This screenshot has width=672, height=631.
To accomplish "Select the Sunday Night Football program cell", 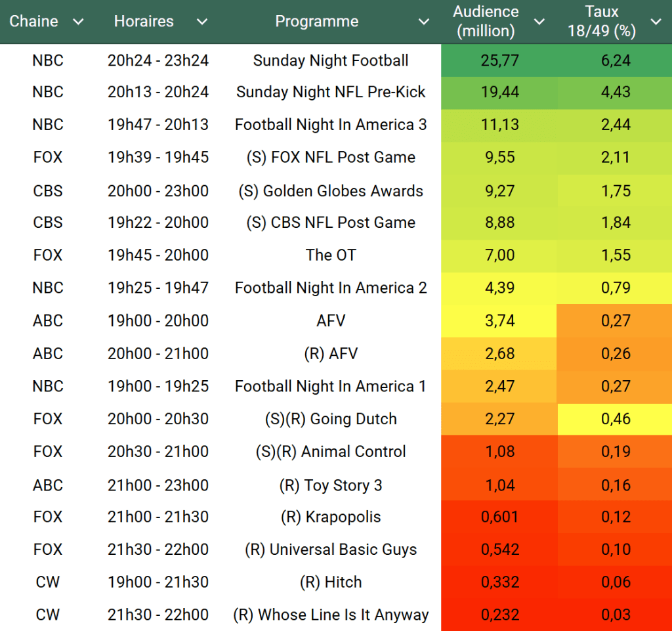I will point(331,60).
